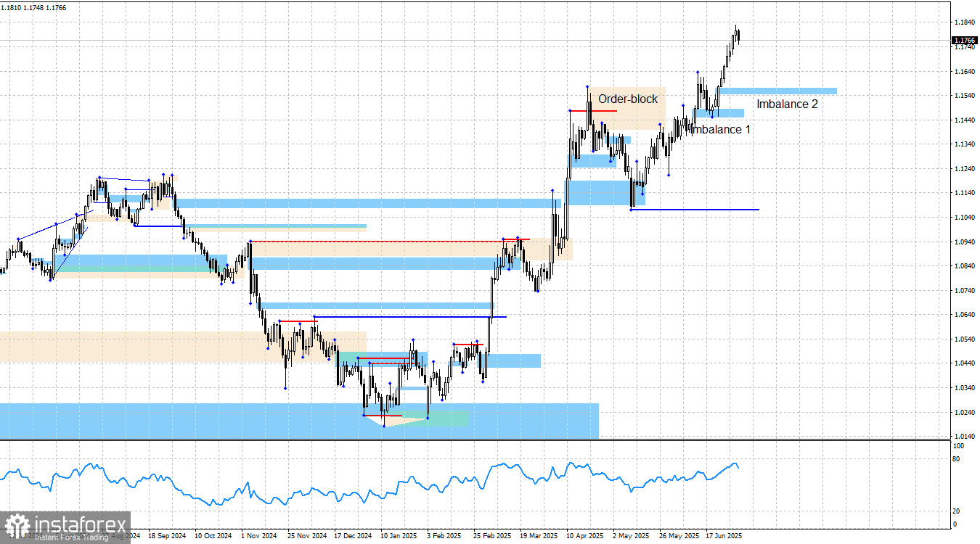980x544 pixels.
Task: Click the indicator scale label 20
Action: [957, 511]
